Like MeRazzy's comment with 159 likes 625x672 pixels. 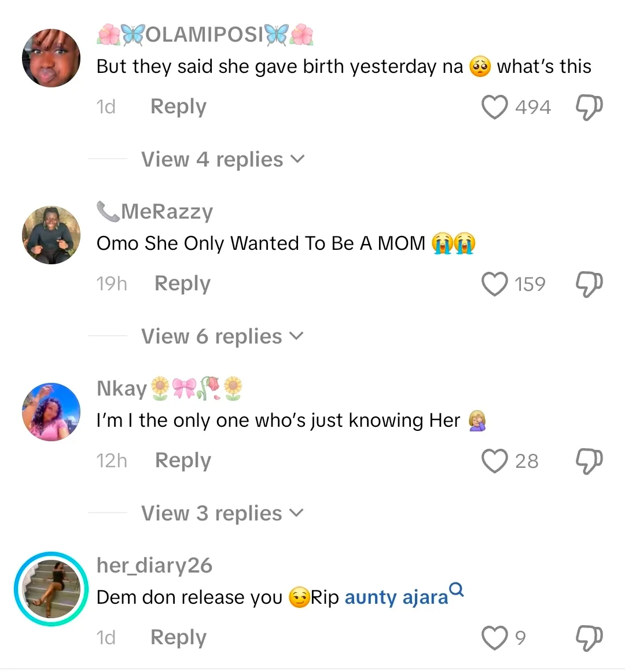[495, 284]
